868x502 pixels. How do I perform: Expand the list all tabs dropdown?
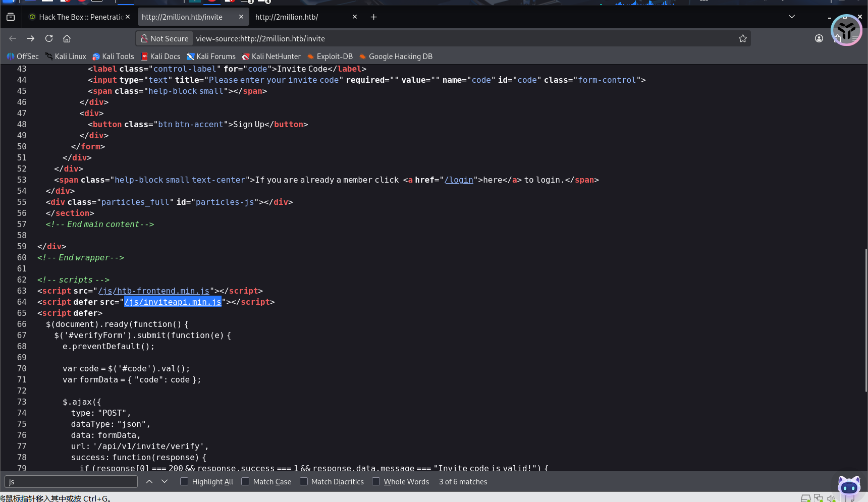pos(791,17)
